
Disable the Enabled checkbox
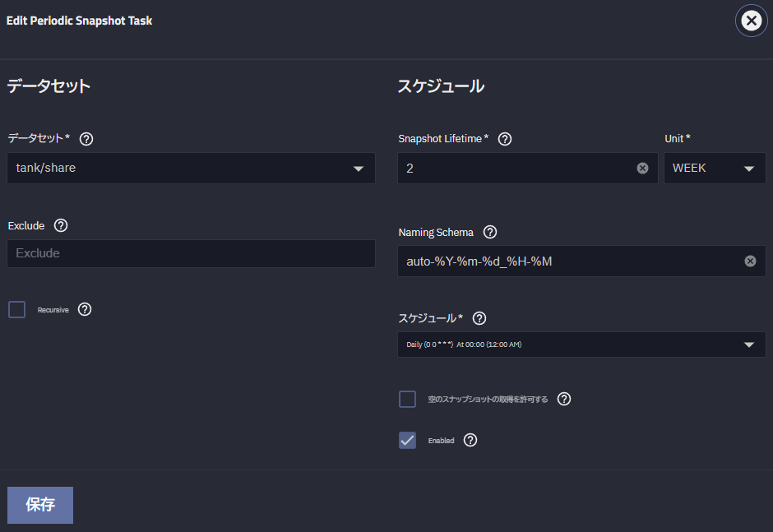[x=407, y=440]
